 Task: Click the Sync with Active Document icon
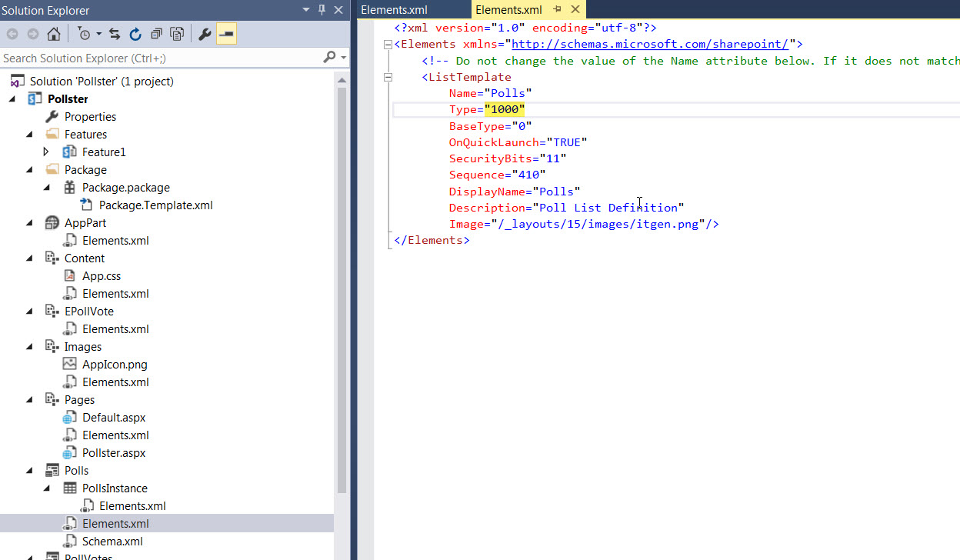point(115,34)
